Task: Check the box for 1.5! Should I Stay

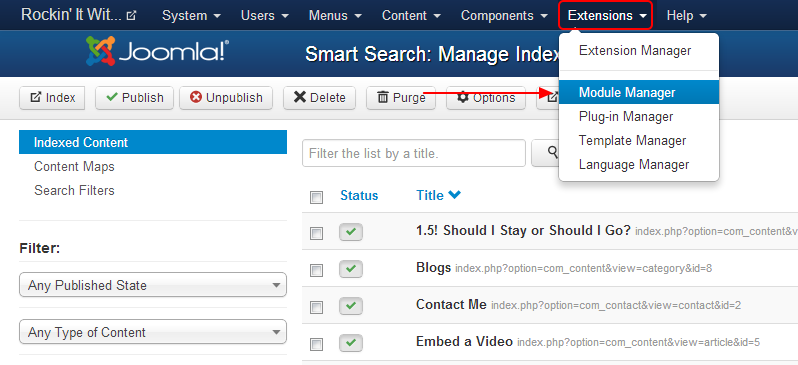Action: tap(317, 234)
